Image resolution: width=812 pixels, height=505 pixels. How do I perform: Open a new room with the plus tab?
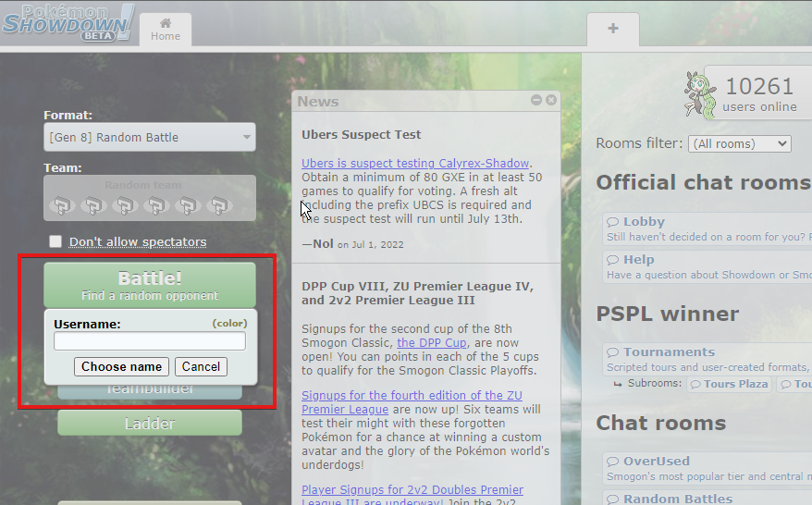[612, 29]
